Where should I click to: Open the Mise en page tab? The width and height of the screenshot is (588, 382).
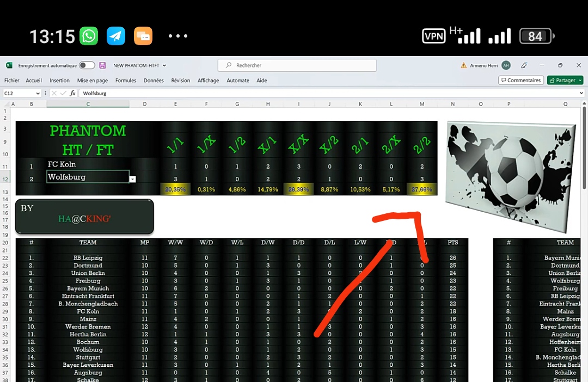pyautogui.click(x=92, y=80)
